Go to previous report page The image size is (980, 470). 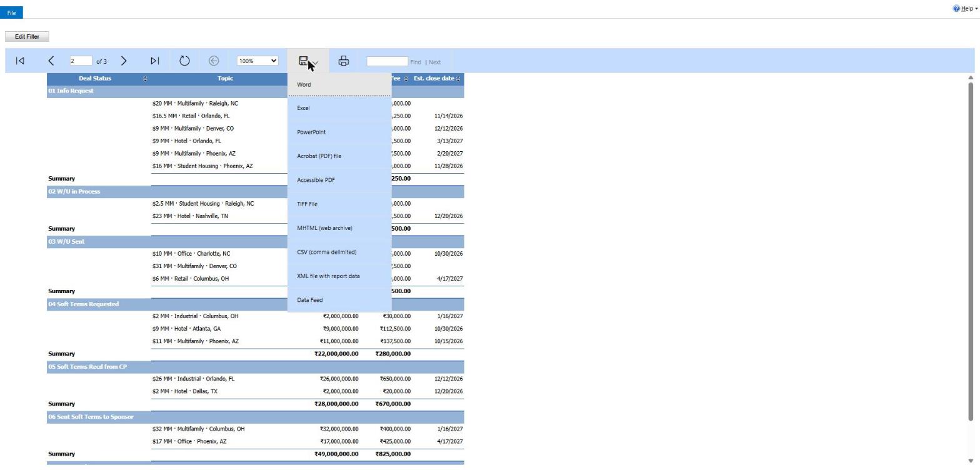(x=51, y=61)
